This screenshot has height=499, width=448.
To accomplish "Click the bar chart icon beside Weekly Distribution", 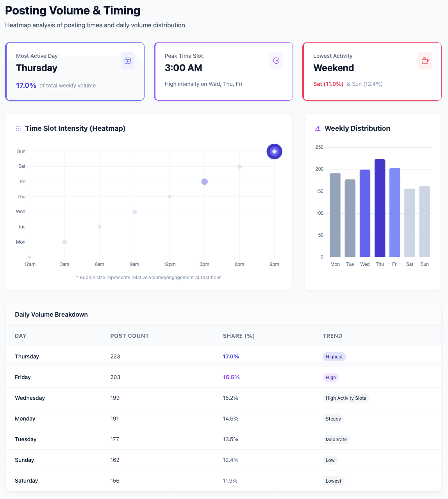I will 318,128.
